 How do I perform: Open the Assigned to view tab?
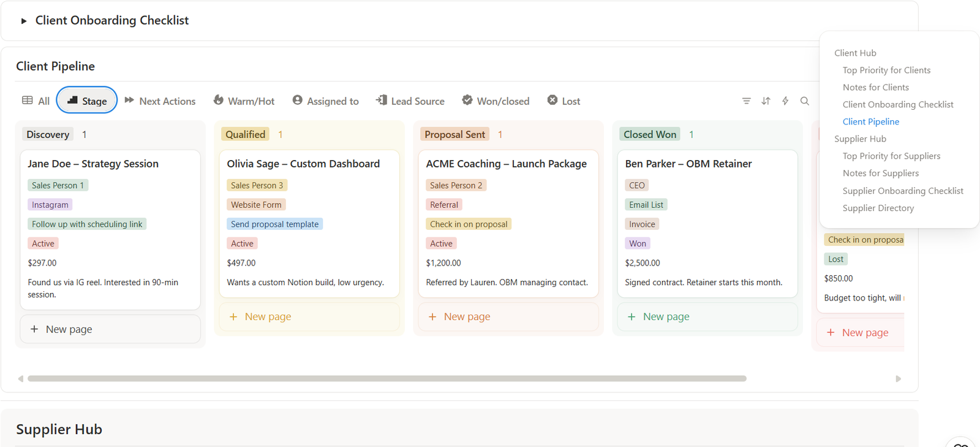point(325,101)
